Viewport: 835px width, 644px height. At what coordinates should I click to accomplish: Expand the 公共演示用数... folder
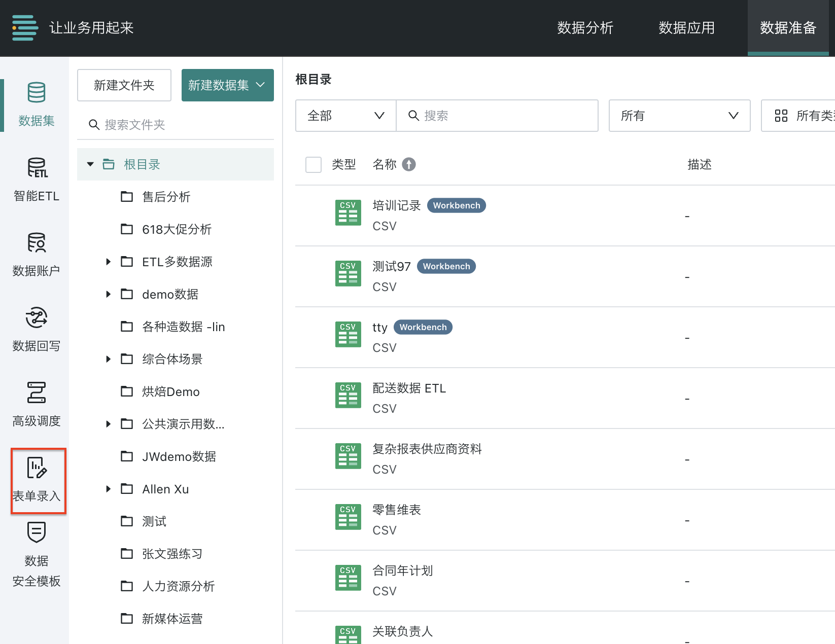click(108, 424)
